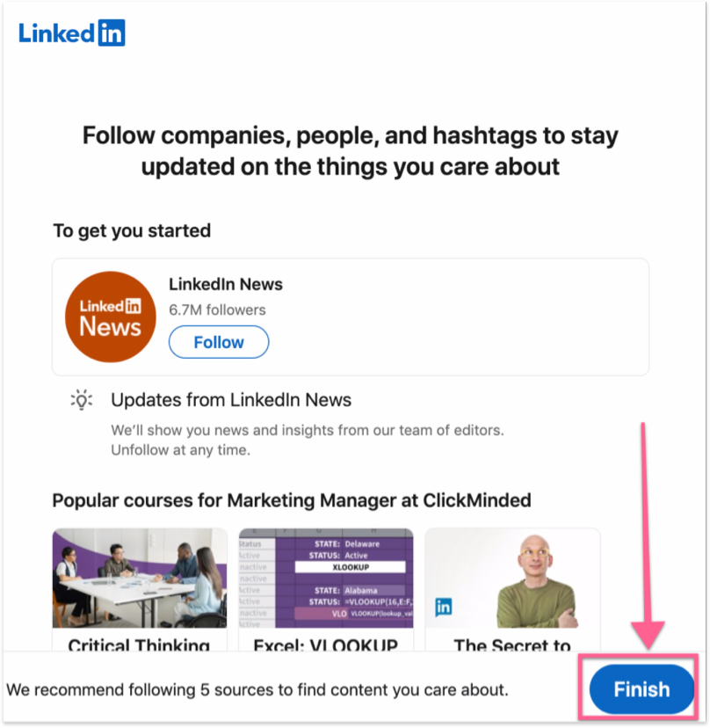Open the 'LinkedIn News' name link
710x728 pixels.
pyautogui.click(x=226, y=284)
